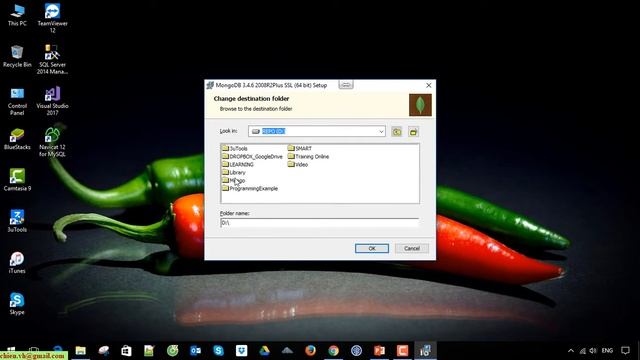Select the 3uTools folder in list

pyautogui.click(x=235, y=148)
